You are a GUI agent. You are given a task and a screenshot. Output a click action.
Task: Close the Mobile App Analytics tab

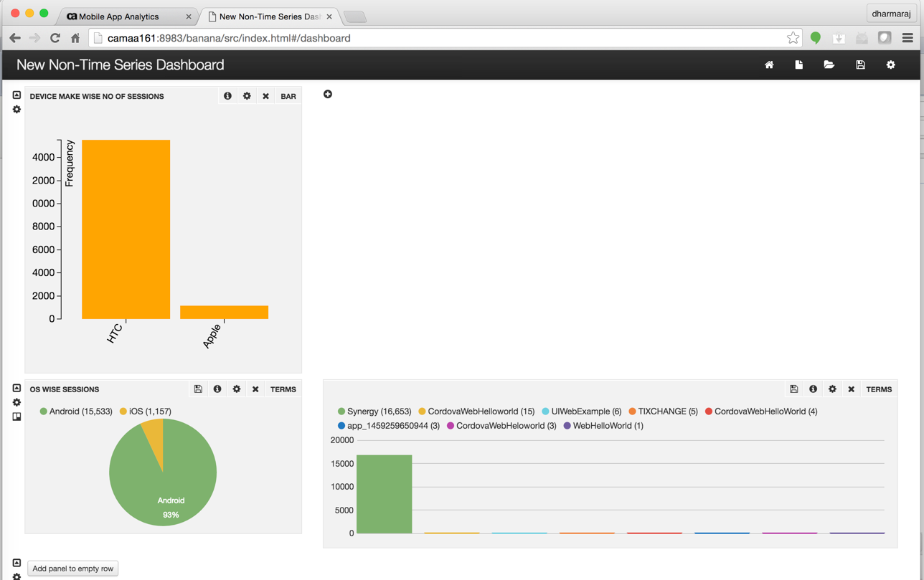pos(189,16)
